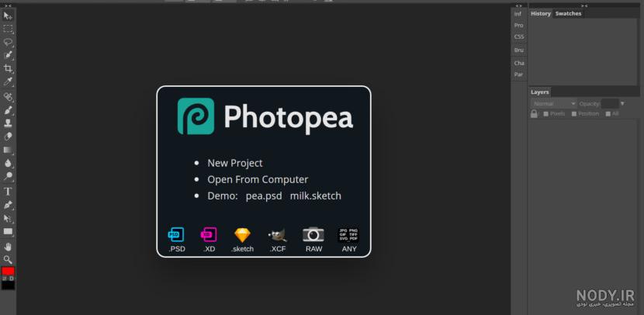Viewport: 644px width, 315px height.
Task: Select the Clone Stamp tool
Action: pyautogui.click(x=8, y=123)
